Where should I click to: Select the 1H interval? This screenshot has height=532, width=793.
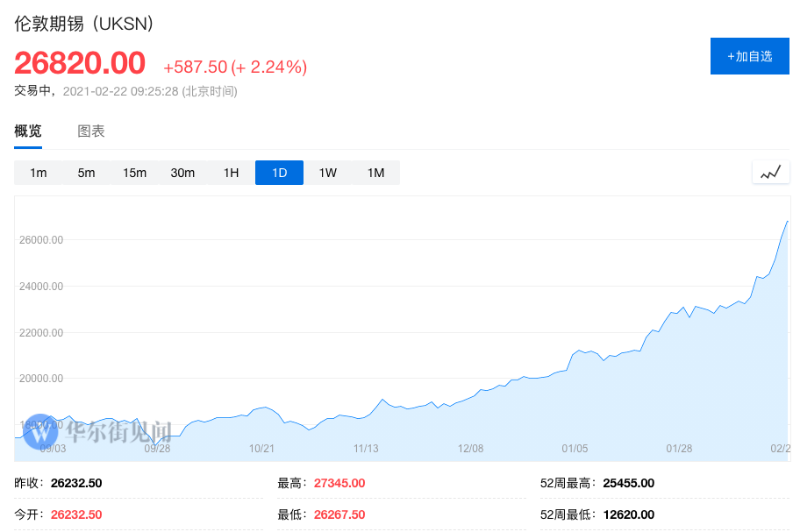click(231, 173)
